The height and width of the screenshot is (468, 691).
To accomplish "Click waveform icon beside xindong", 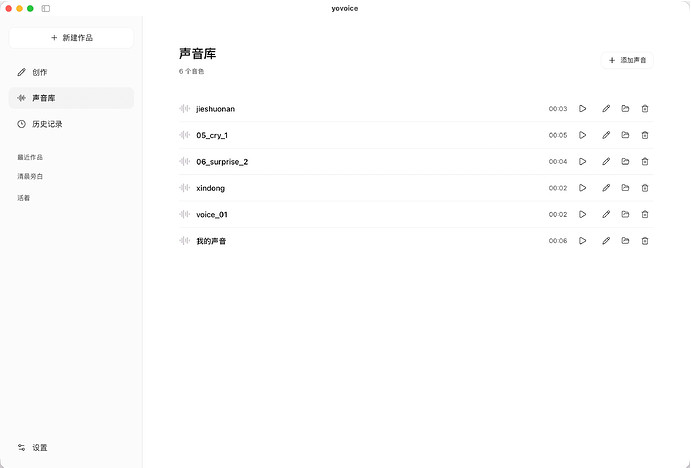I will coord(184,188).
